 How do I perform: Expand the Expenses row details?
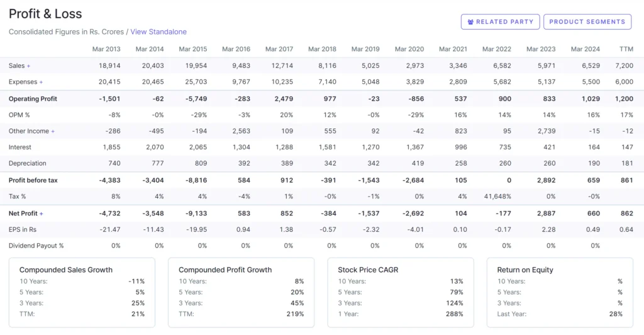42,82
